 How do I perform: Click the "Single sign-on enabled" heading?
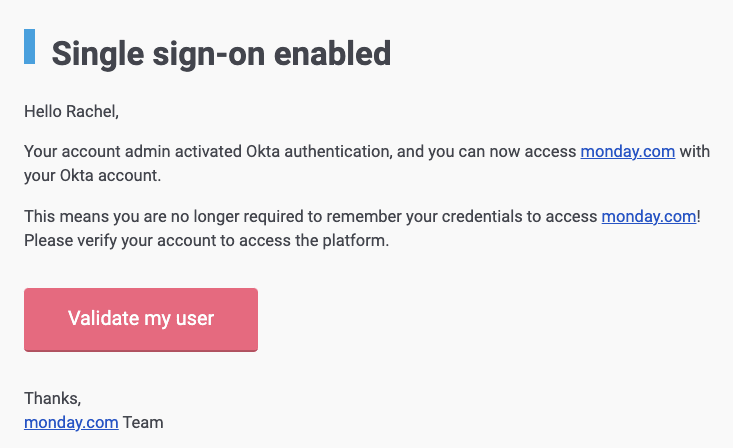[221, 53]
